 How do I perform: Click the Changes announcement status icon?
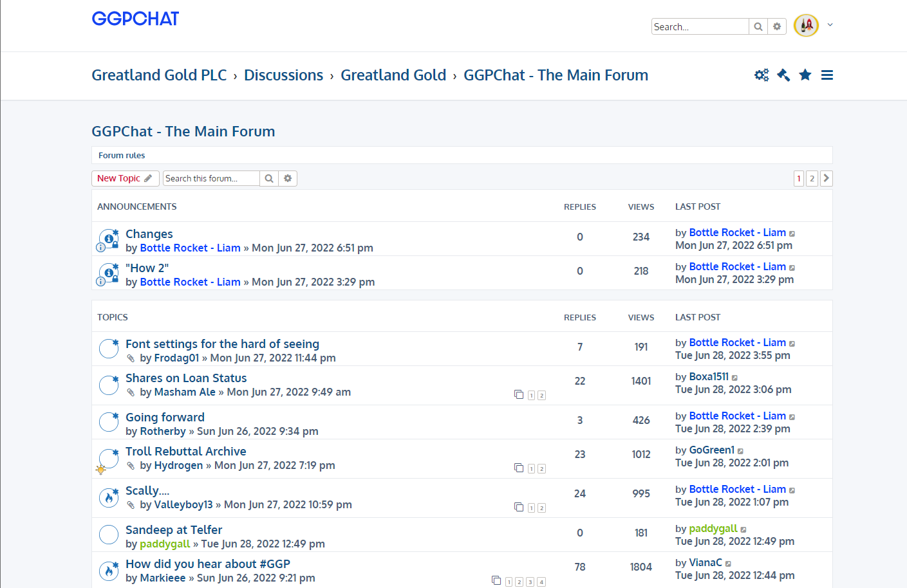(x=108, y=239)
